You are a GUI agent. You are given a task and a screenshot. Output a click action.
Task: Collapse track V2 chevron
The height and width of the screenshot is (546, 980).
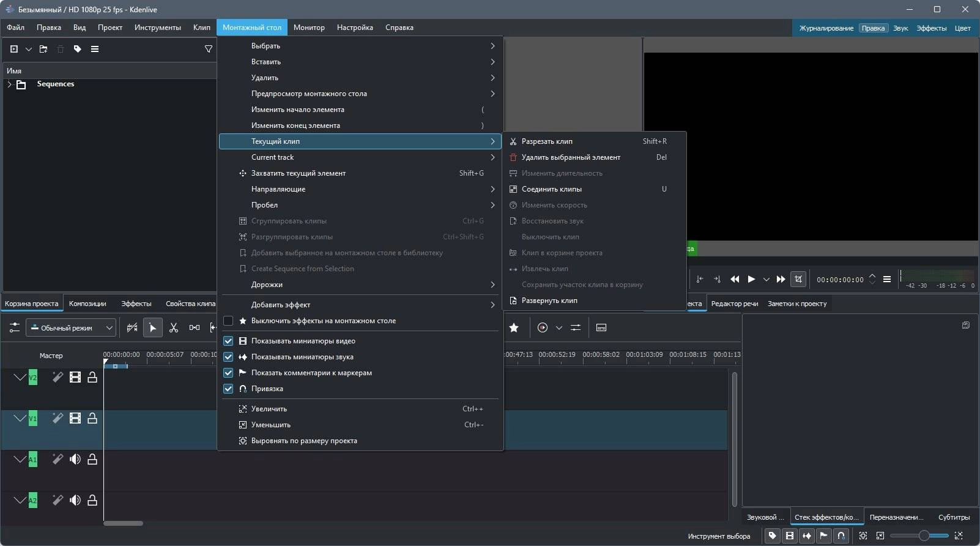click(20, 377)
